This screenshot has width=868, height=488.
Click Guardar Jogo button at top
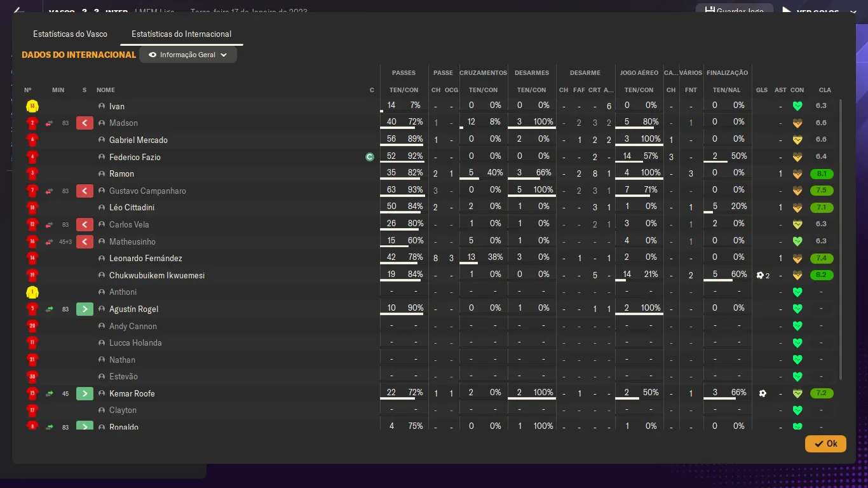pos(734,11)
